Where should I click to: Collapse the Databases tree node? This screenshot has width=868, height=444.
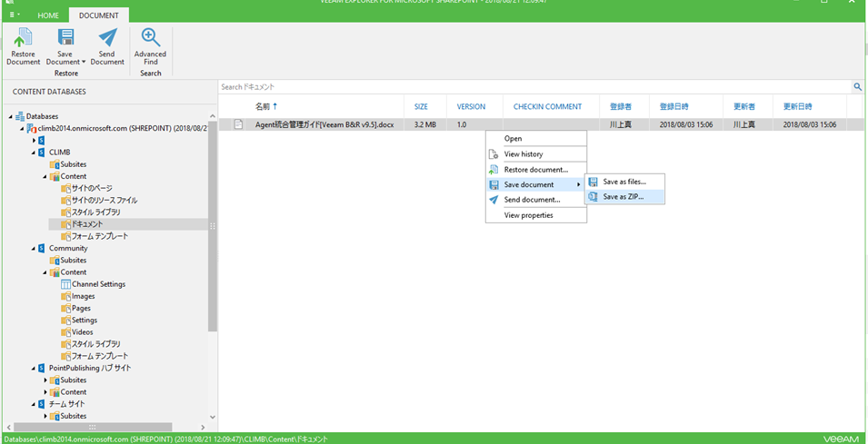(11, 116)
